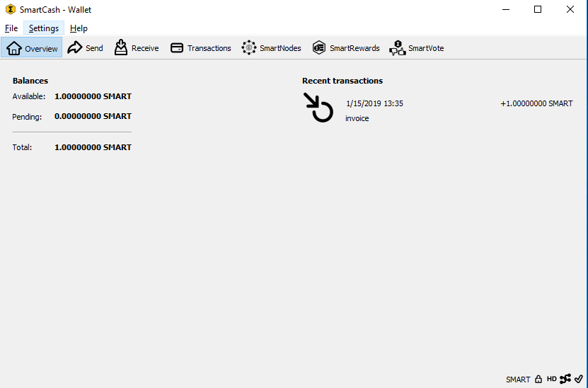Switch to the SmartVote tab label

(426, 48)
